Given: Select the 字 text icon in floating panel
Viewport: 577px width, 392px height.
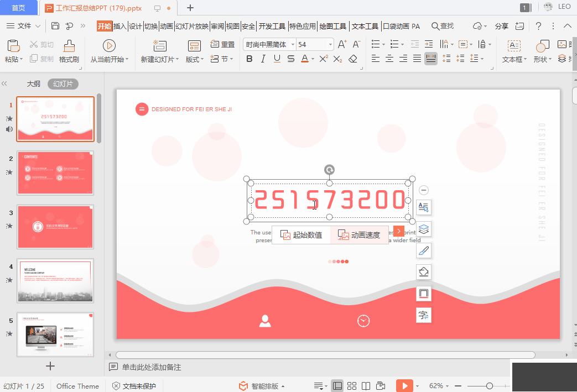Looking at the screenshot, I should pyautogui.click(x=423, y=315).
